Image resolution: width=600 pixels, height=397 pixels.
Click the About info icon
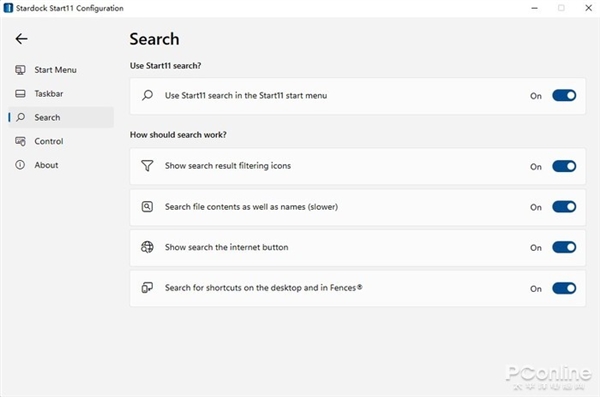point(20,165)
